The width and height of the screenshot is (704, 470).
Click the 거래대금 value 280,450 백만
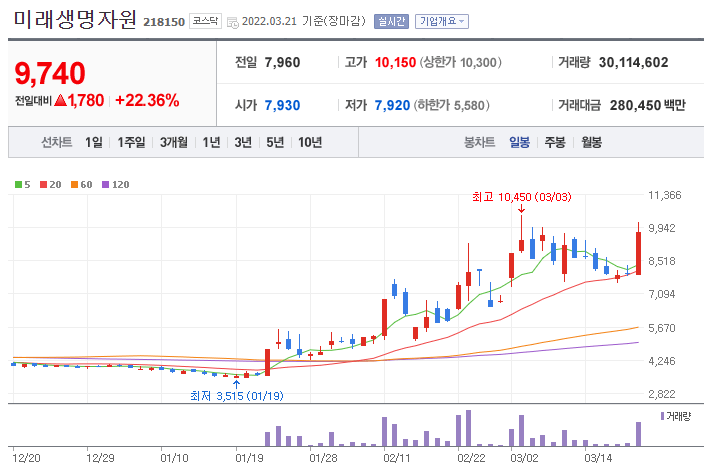pos(648,105)
